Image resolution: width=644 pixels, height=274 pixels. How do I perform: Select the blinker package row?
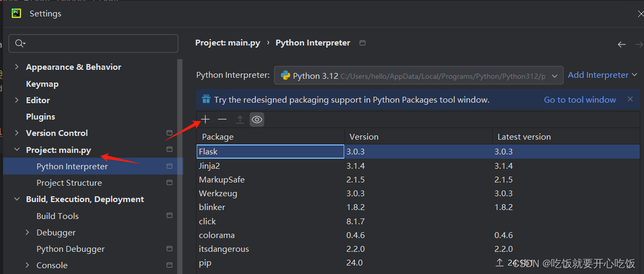pos(418,207)
